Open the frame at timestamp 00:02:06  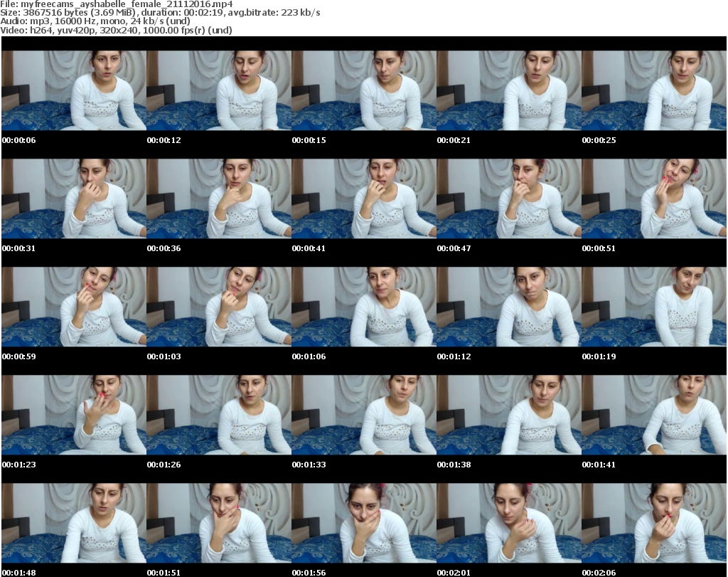654,523
